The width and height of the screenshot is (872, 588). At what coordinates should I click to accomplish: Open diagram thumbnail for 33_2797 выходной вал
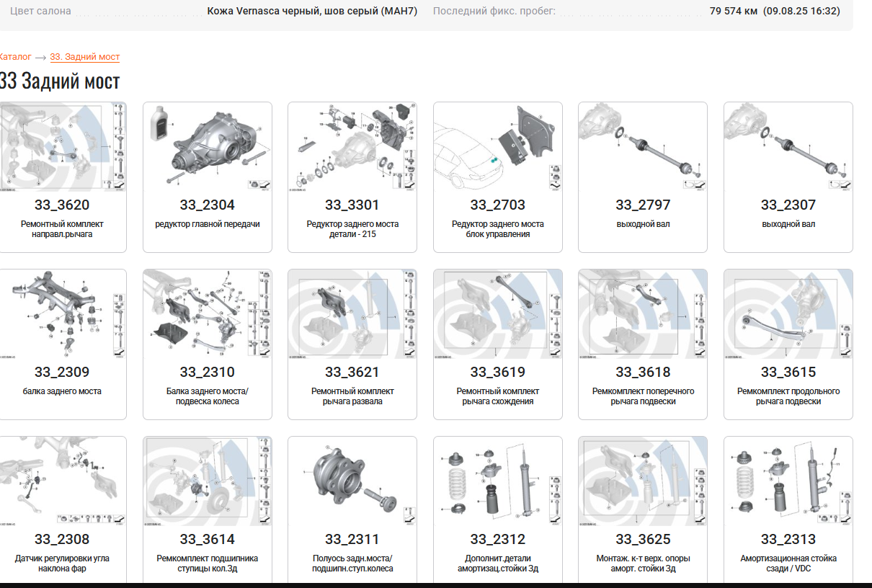[x=643, y=148]
